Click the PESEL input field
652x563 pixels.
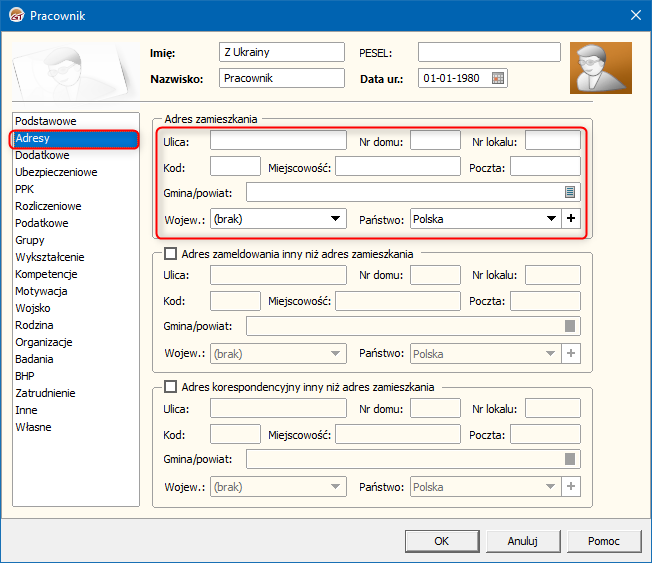pyautogui.click(x=489, y=52)
